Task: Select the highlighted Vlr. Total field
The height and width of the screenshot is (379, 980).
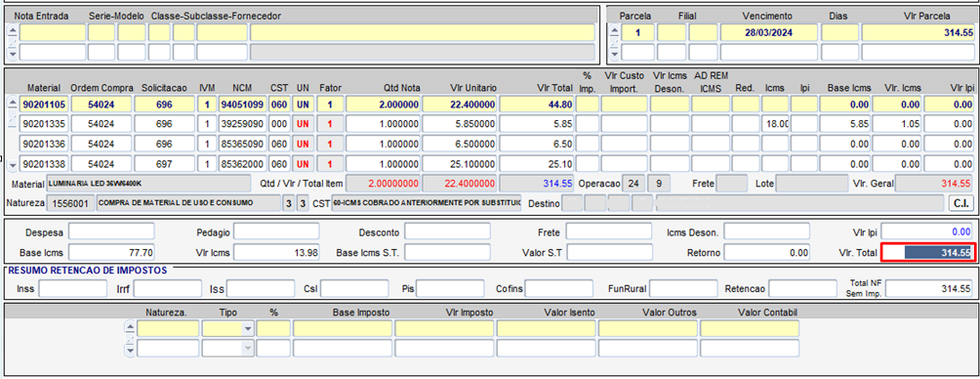Action: pyautogui.click(x=928, y=253)
